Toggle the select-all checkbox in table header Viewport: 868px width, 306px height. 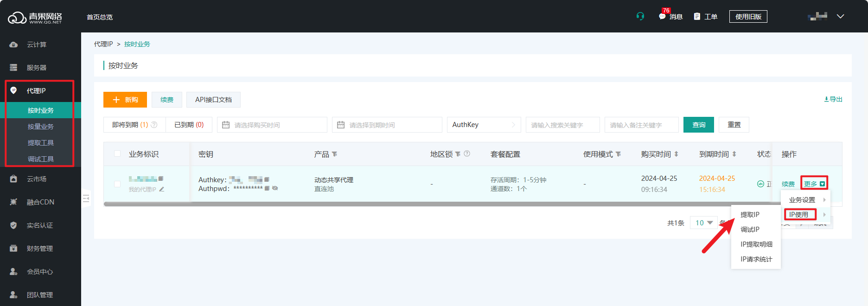117,154
